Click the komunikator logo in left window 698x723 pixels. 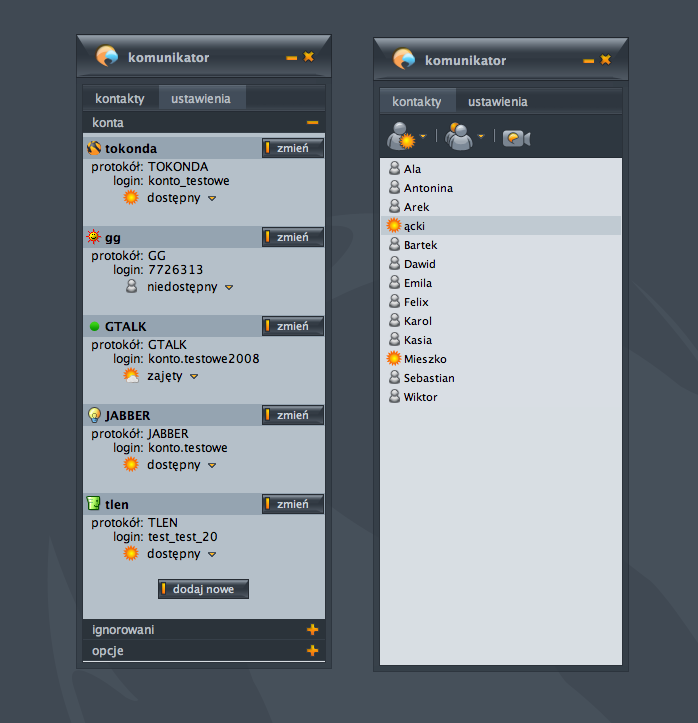tap(107, 56)
